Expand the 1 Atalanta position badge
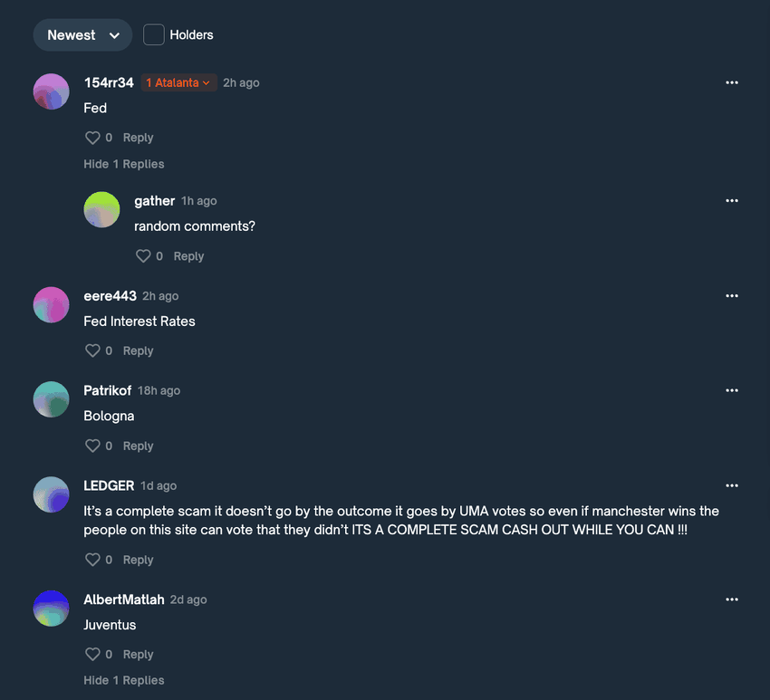770x700 pixels. 178,82
